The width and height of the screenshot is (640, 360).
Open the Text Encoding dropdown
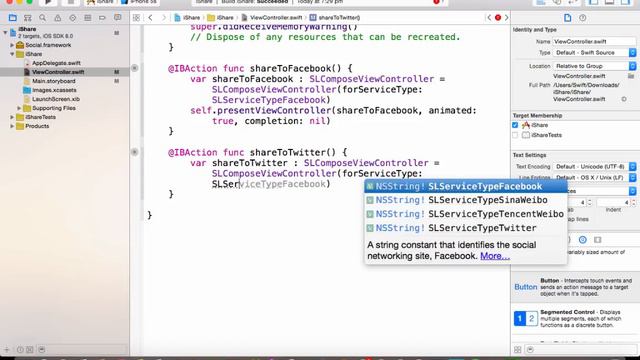594,167
